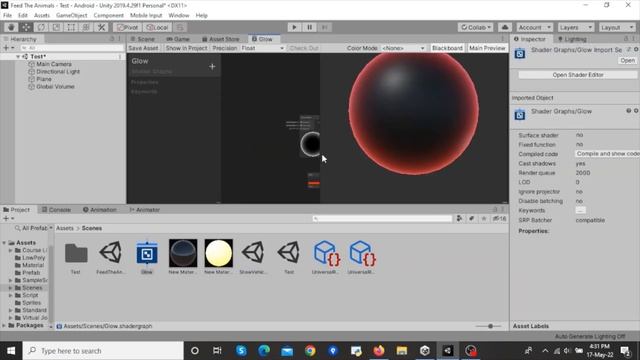Open the File menu

click(x=7, y=16)
